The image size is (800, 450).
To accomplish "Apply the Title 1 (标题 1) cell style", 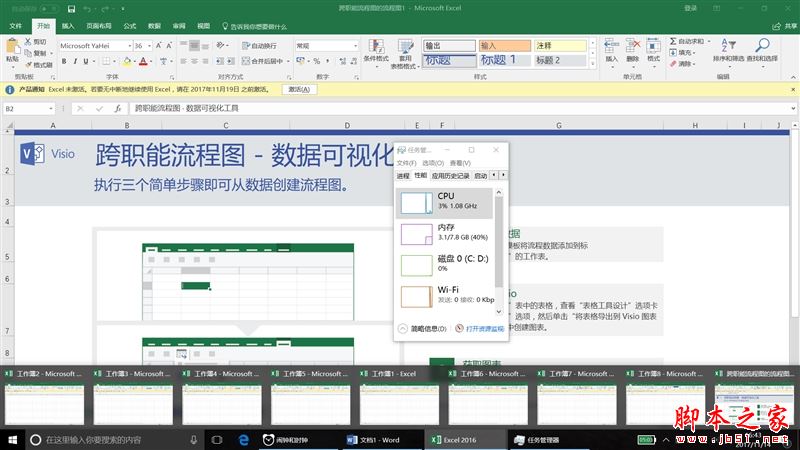I will pyautogui.click(x=504, y=60).
